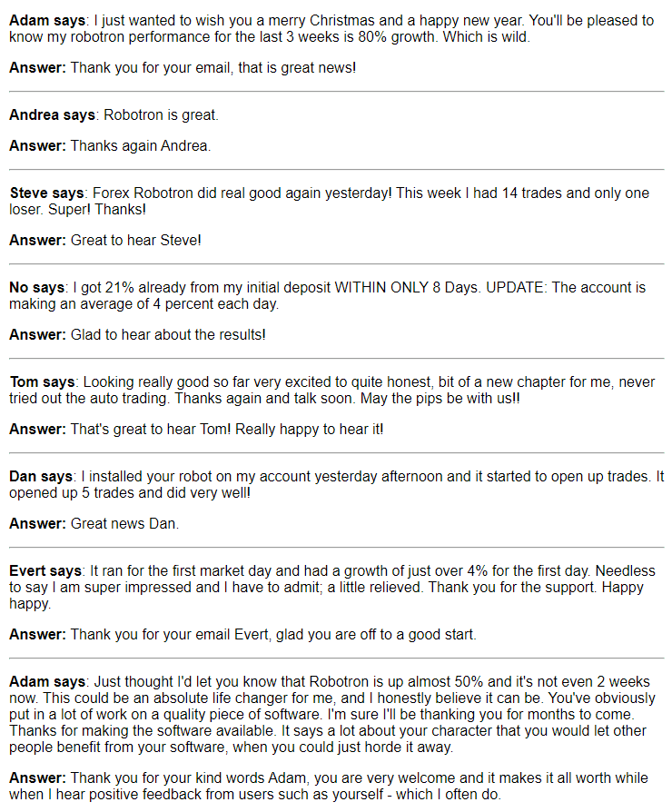This screenshot has width=672, height=812.
Task: Click the reply 'Great news Dan.'
Action: 124,523
